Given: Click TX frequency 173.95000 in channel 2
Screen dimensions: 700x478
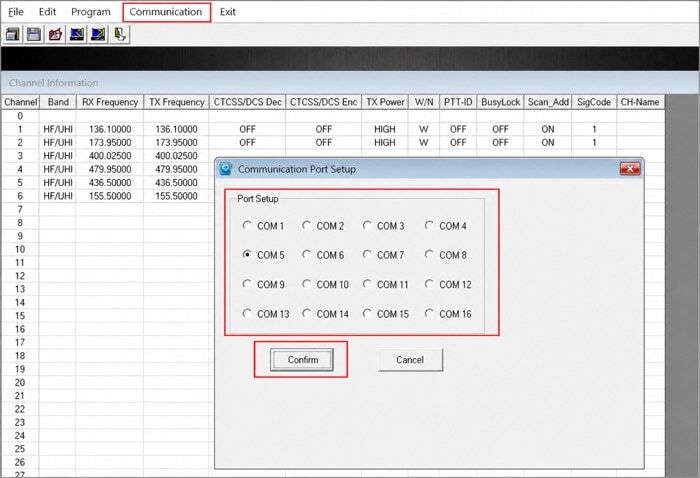Looking at the screenshot, I should pos(176,142).
